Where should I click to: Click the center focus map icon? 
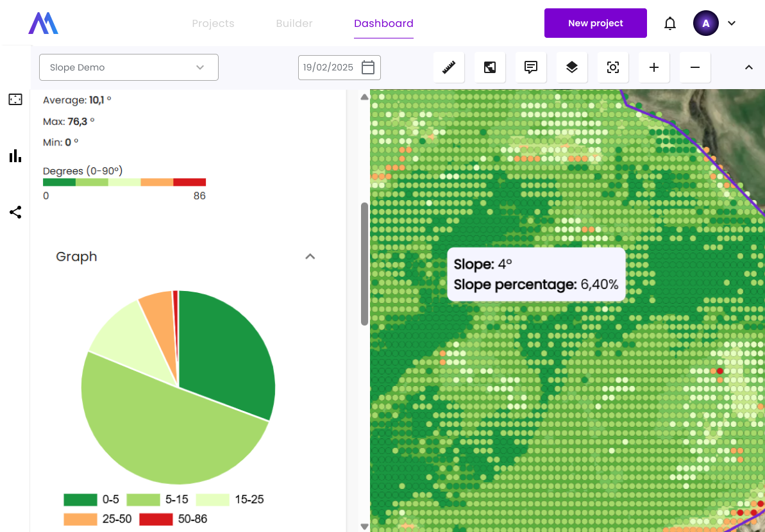613,67
